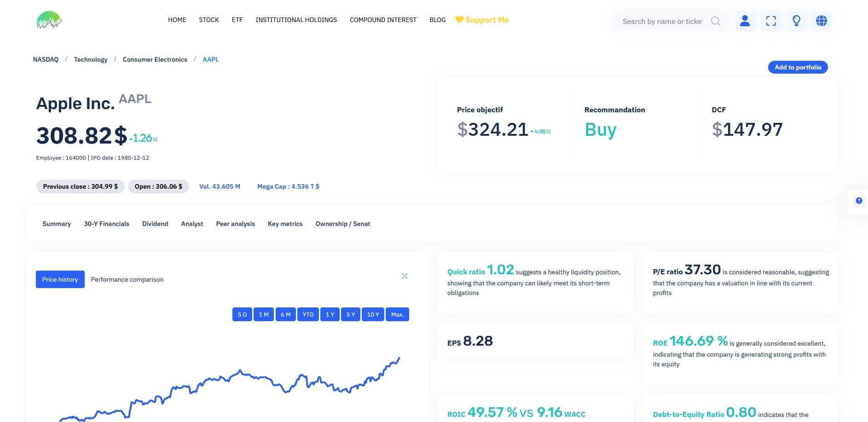The width and height of the screenshot is (868, 422).
Task: Toggle fullscreen mode icon
Action: [771, 21]
